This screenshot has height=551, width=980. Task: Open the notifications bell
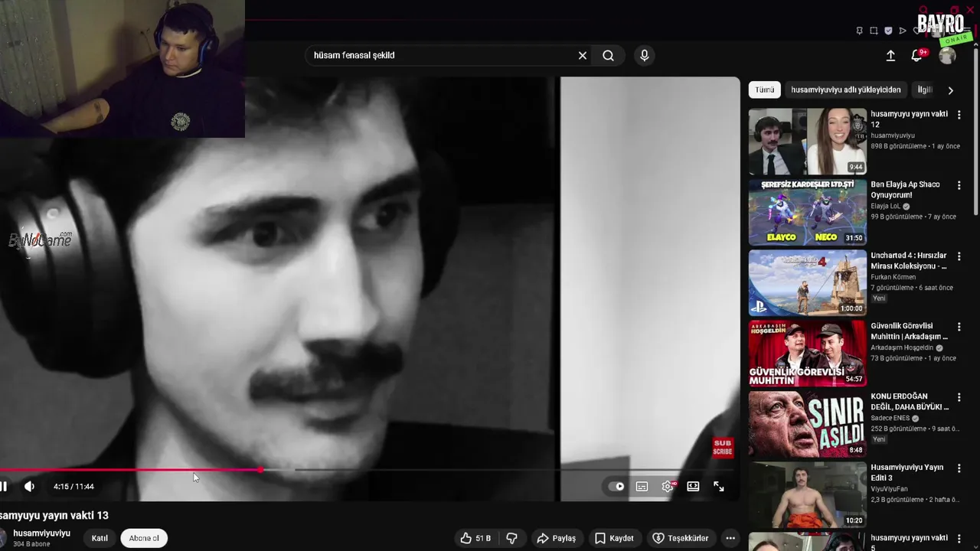pyautogui.click(x=917, y=55)
